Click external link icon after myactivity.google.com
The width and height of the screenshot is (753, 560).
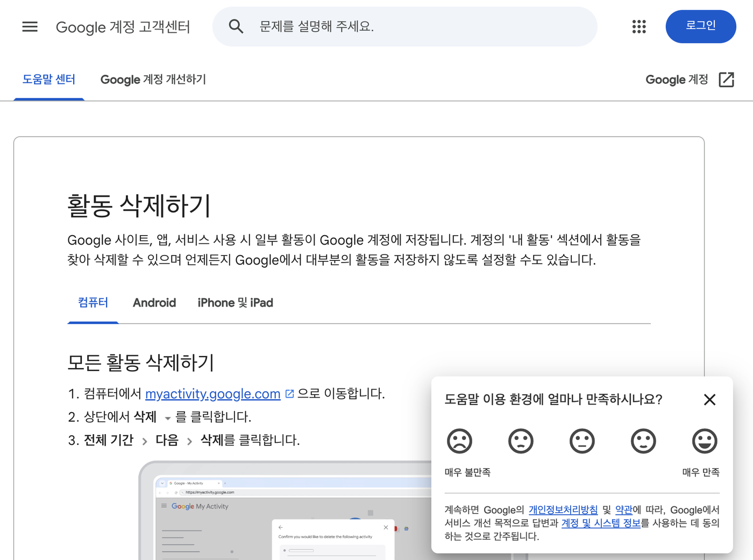tap(289, 394)
